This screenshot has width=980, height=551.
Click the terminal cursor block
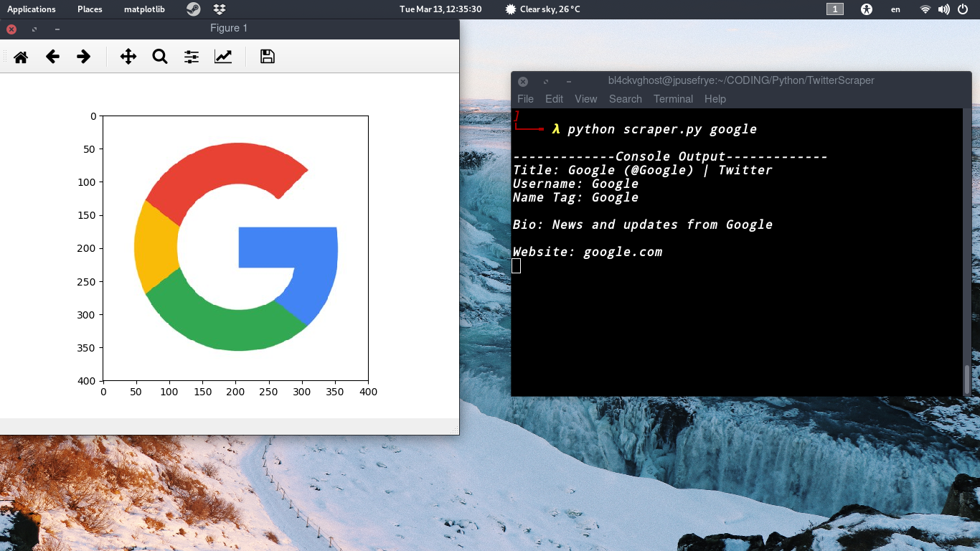517,266
